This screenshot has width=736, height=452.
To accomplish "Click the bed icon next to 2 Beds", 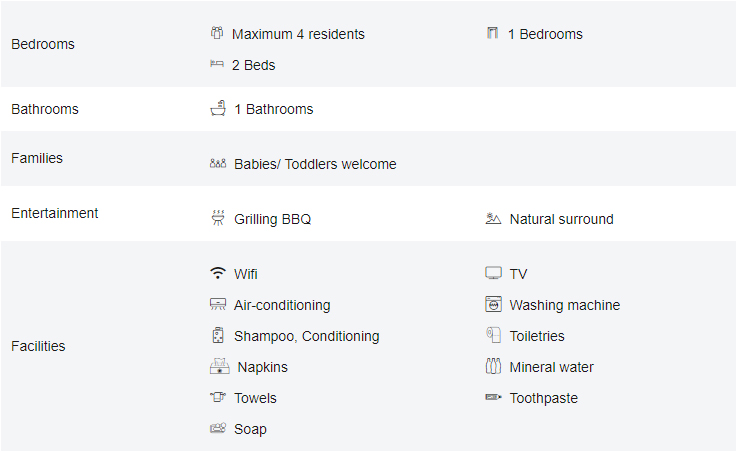I will [217, 64].
